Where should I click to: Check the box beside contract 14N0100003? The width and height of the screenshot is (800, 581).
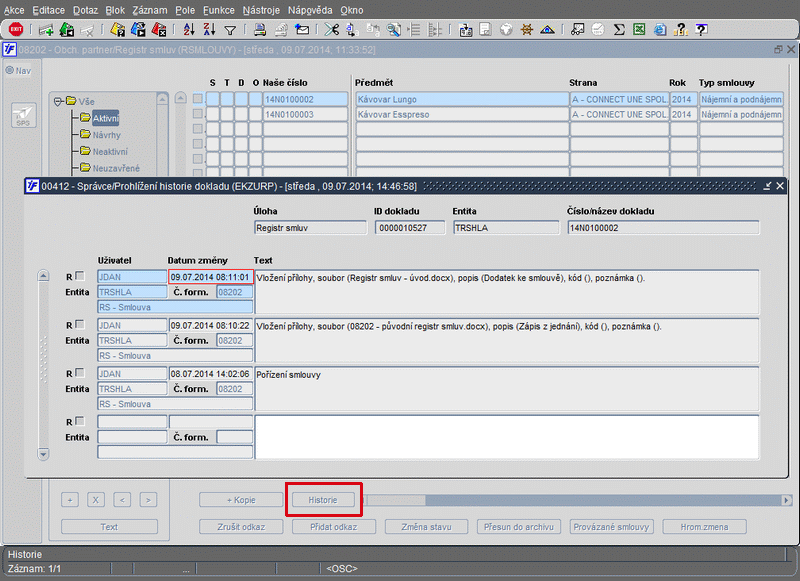pyautogui.click(x=198, y=114)
